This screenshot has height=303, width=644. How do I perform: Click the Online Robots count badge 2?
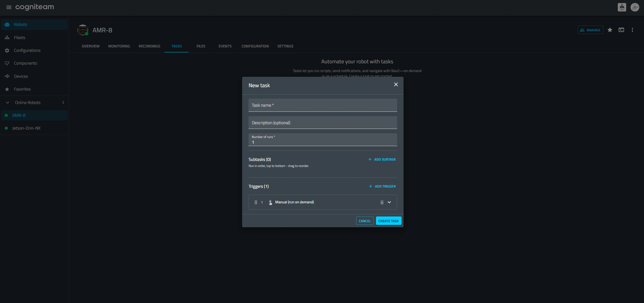[63, 103]
